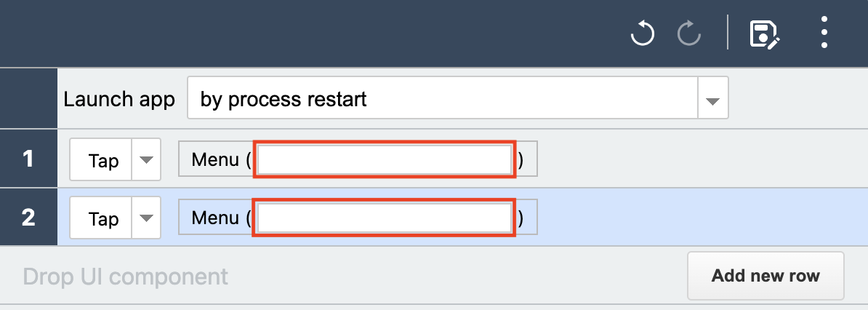Expand the Launch app dropdown arrow
The image size is (868, 310).
coord(713,98)
